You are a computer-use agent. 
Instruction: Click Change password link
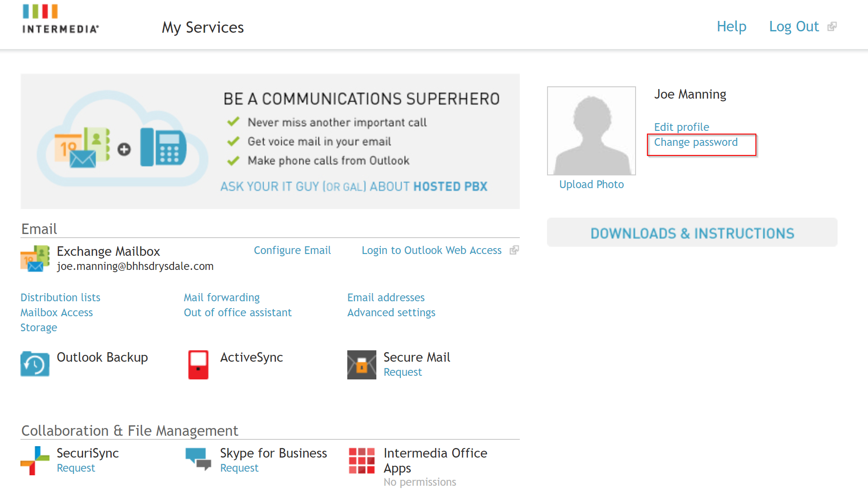coord(696,142)
